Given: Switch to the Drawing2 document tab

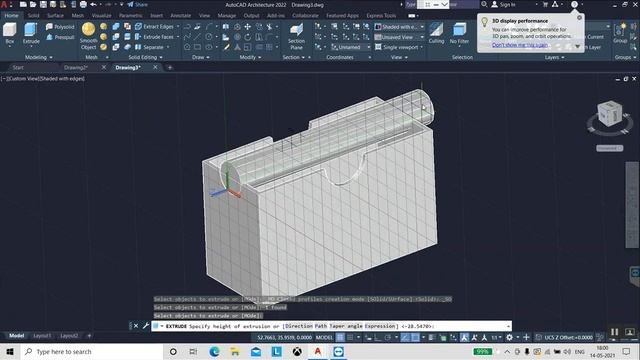Looking at the screenshot, I should [76, 67].
